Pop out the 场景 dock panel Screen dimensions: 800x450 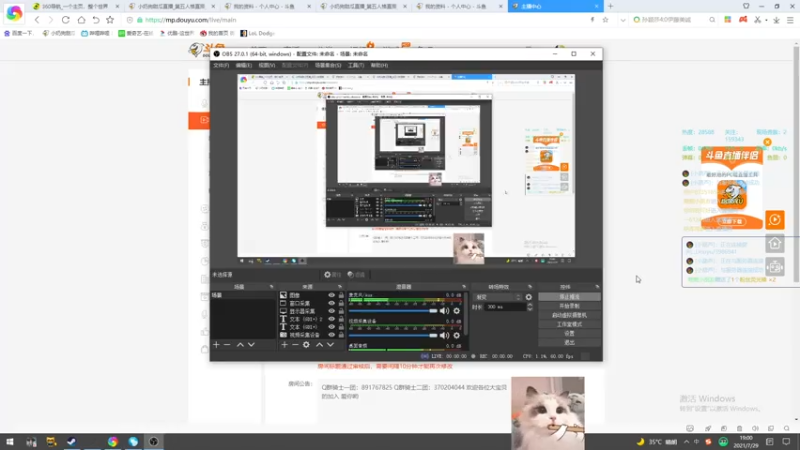tap(271, 287)
